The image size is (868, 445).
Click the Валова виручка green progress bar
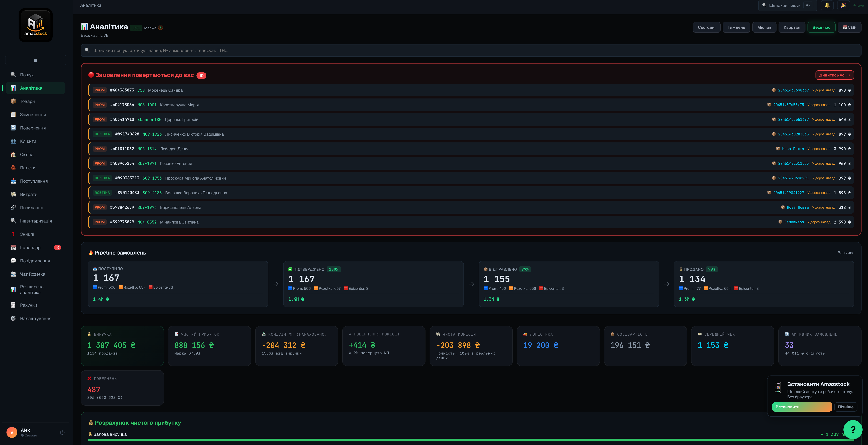(x=471, y=440)
